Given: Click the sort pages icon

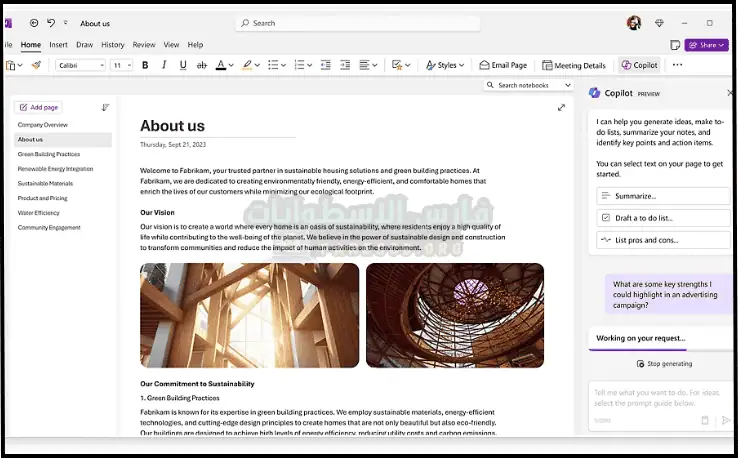Looking at the screenshot, I should (x=105, y=107).
